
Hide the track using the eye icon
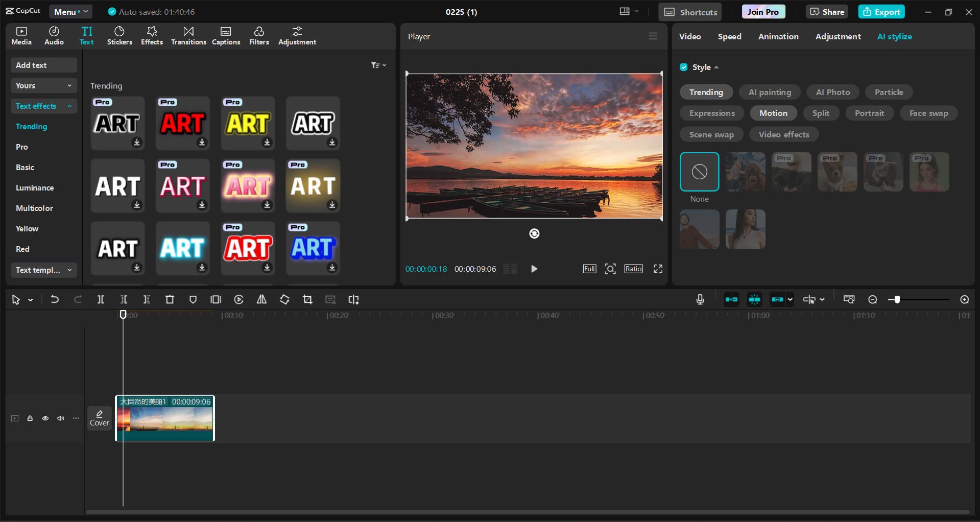45,418
